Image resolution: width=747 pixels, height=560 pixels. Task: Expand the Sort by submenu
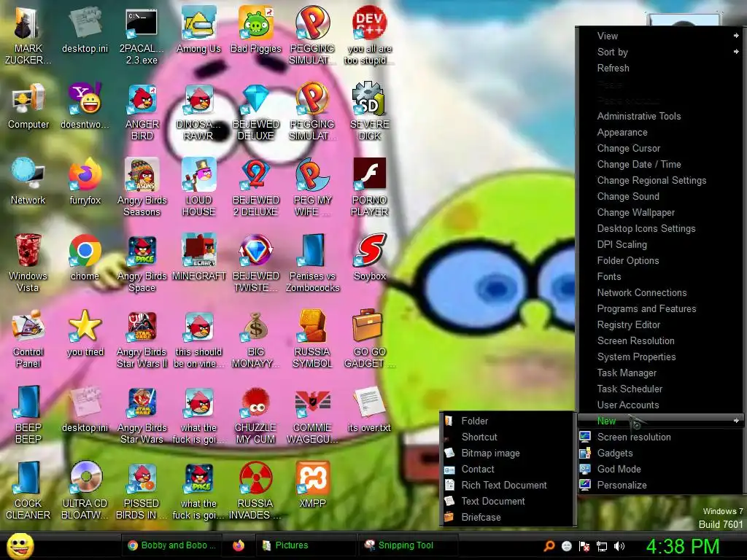coord(659,52)
